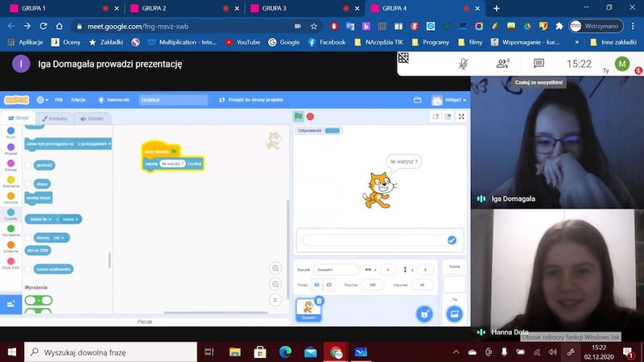The image size is (644, 362).
Task: Switch to Kostiumy tab
Action: coord(55,118)
